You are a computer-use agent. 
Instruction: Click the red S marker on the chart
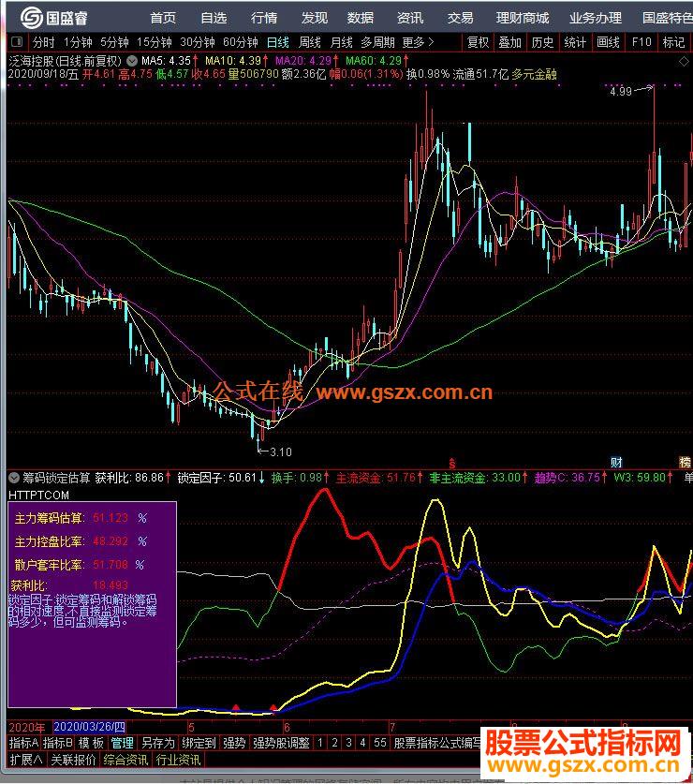point(452,463)
